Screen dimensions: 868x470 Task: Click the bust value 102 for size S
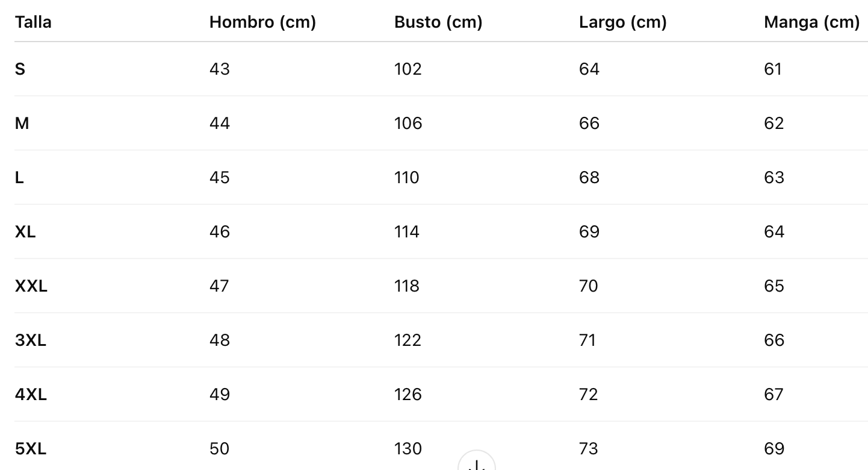coord(408,69)
